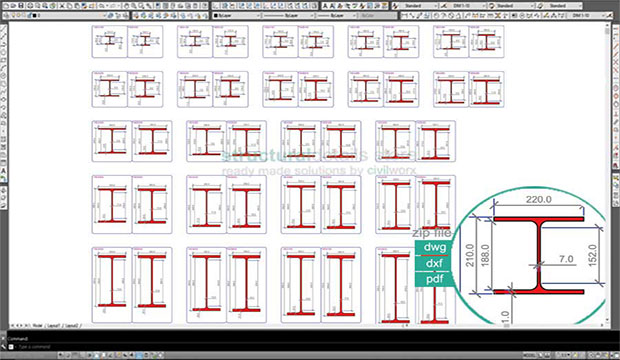Switch to the Layout1 tab

pos(53,326)
